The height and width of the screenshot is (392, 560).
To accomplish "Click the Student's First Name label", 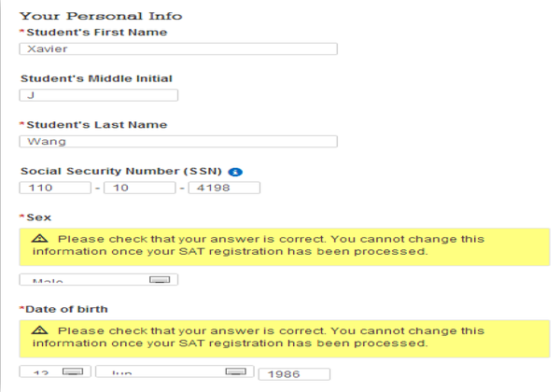I will 97,33.
